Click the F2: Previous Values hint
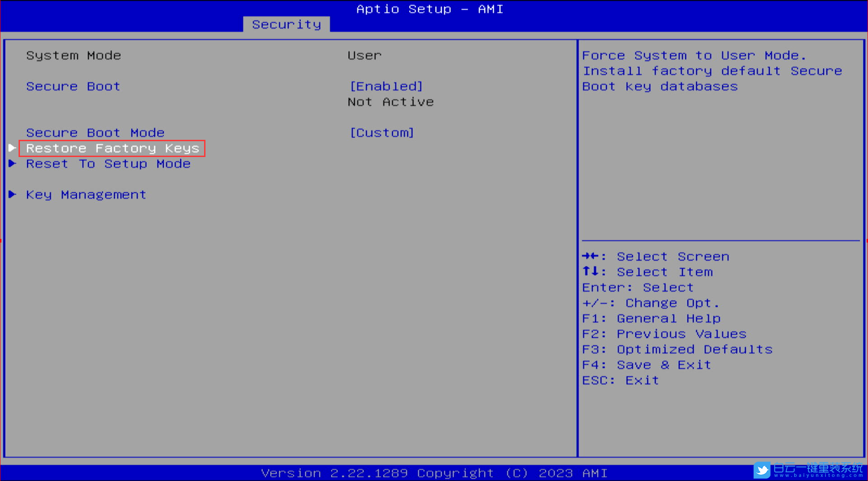Image resolution: width=868 pixels, height=481 pixels. [664, 334]
